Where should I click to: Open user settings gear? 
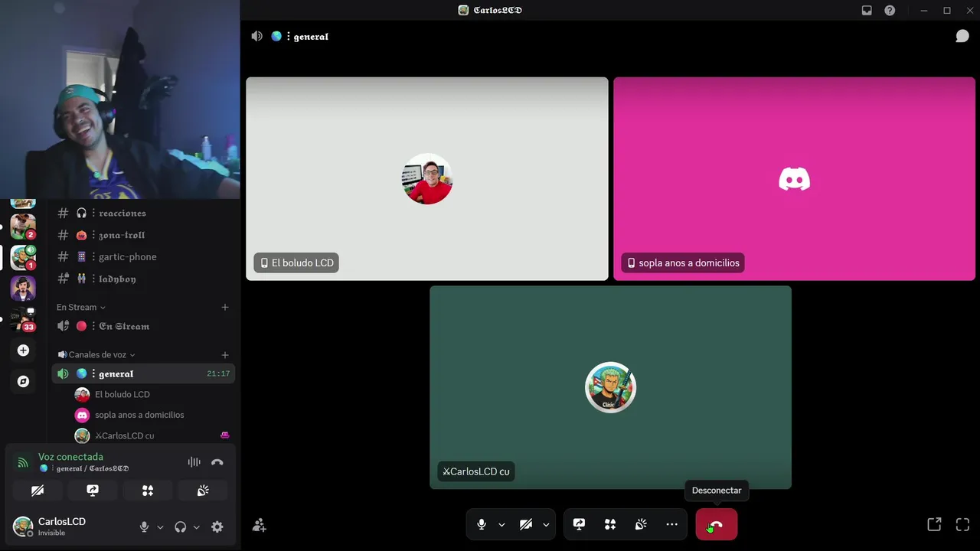pyautogui.click(x=217, y=527)
